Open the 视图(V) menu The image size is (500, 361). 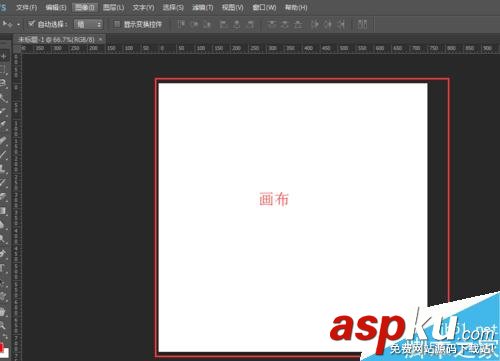click(233, 7)
